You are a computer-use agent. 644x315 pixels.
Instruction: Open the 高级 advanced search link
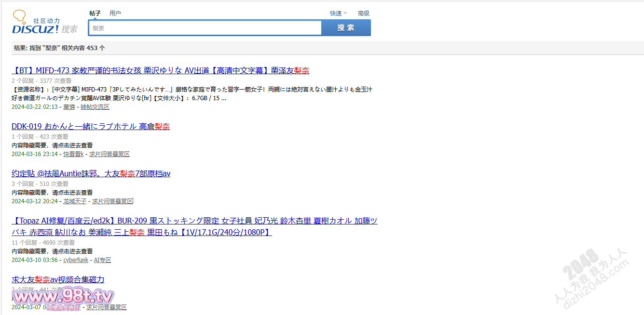coord(363,13)
